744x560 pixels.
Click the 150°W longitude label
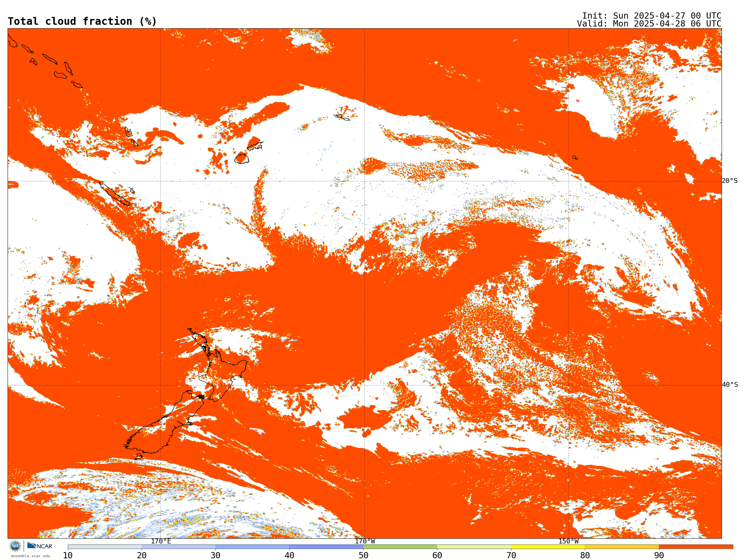click(568, 541)
